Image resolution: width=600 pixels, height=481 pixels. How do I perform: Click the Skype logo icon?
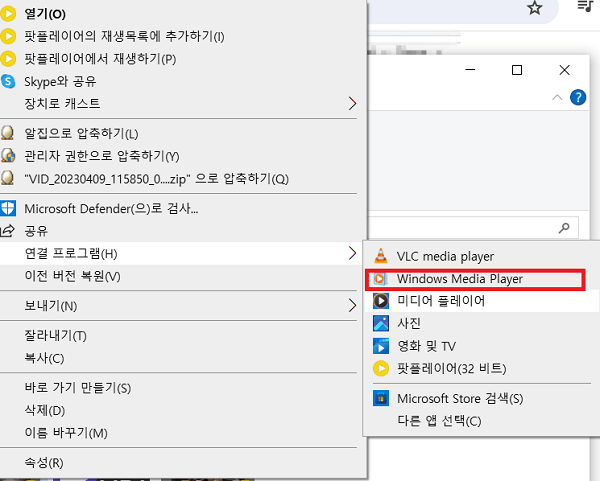tap(8, 81)
